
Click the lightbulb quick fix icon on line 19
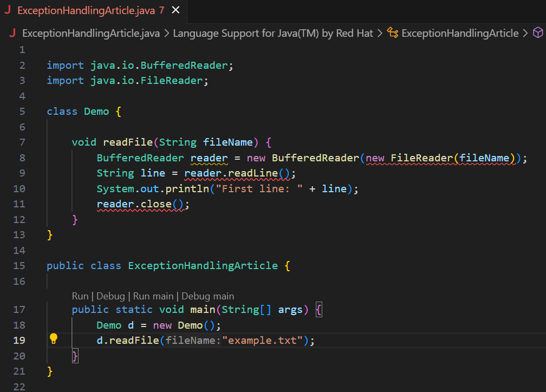[x=53, y=338]
